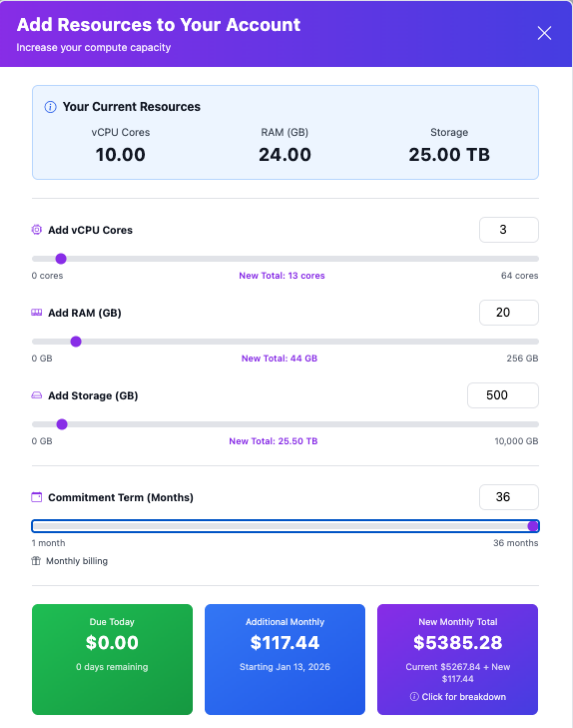Click the info icon beside Your Current Resources
573x728 pixels.
click(50, 106)
